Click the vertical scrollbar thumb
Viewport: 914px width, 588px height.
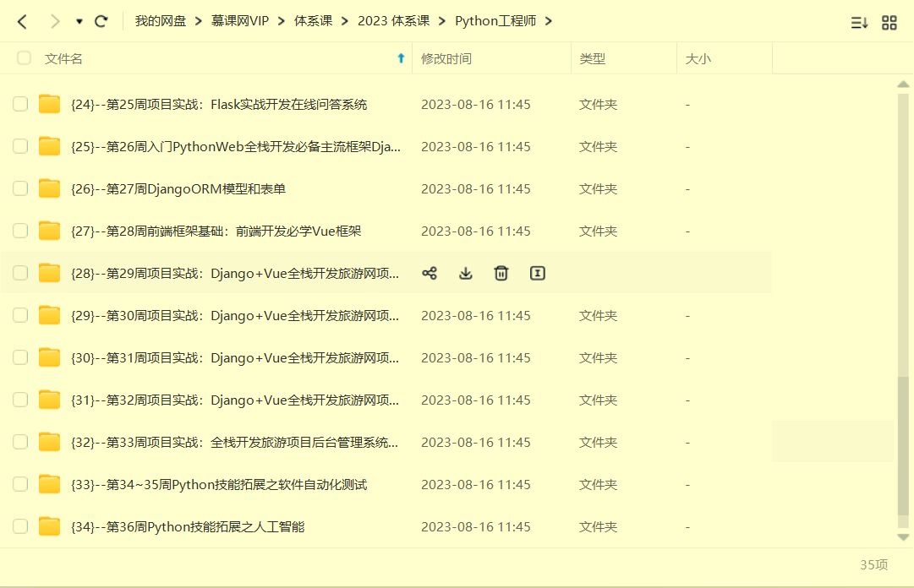[903, 446]
